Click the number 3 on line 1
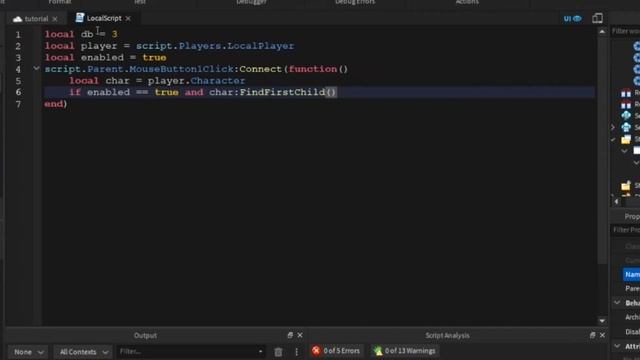The image size is (640, 360). coord(115,34)
